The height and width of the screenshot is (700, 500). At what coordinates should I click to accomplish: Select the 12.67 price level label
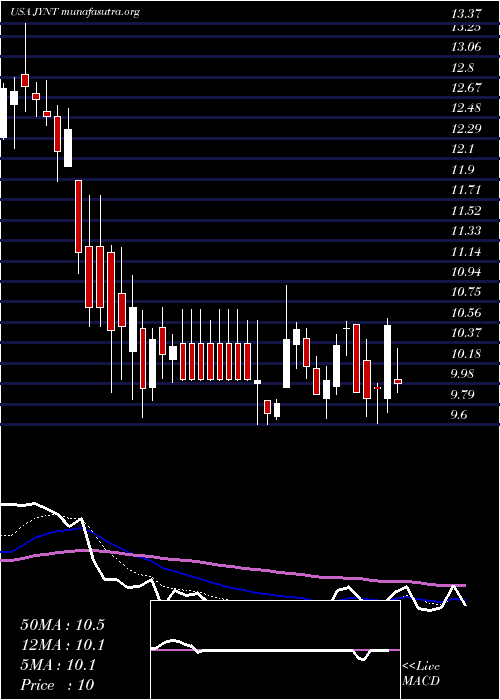click(466, 88)
